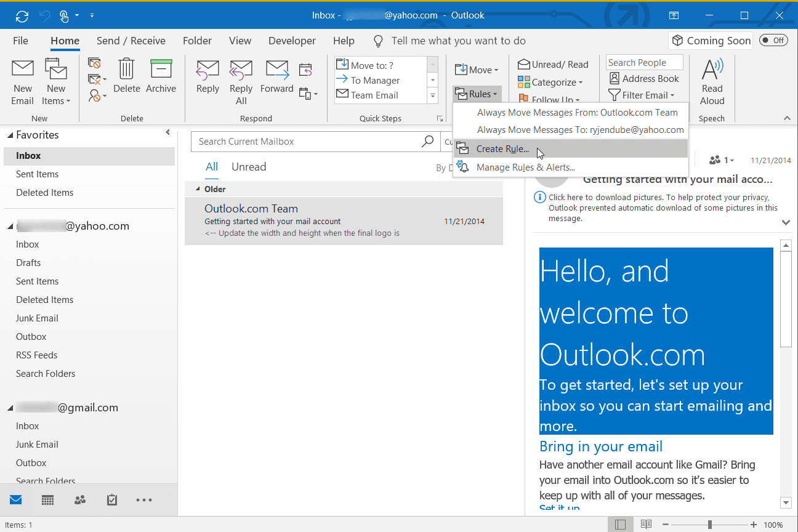
Task: Click the Coming Soon button
Action: coord(711,41)
